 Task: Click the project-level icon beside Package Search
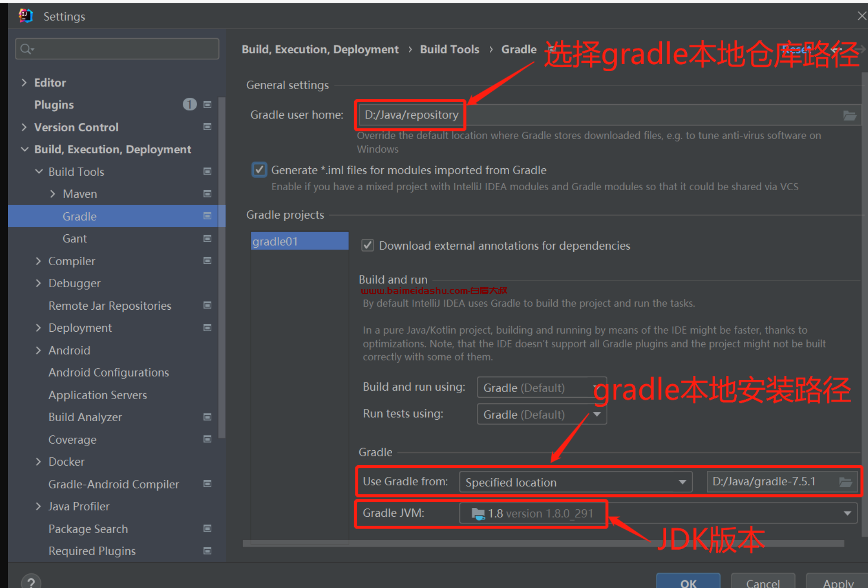(208, 528)
